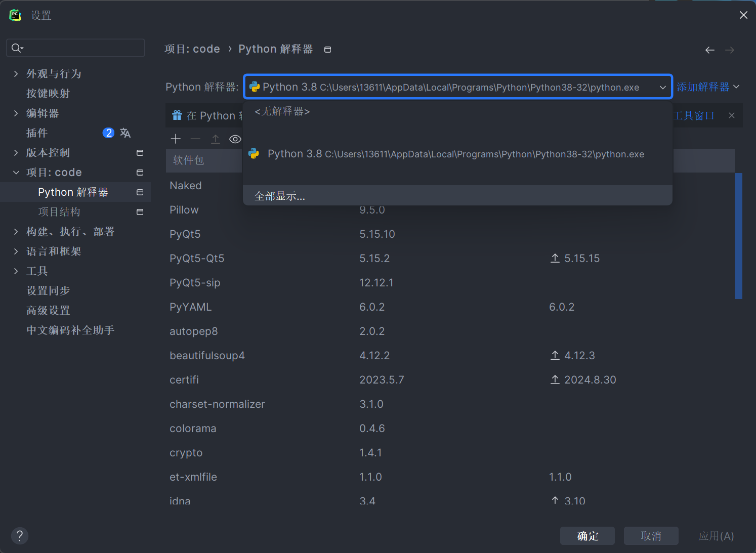Open 中文编码补全助手 settings page
Screen dimensions: 756x553
(70, 330)
